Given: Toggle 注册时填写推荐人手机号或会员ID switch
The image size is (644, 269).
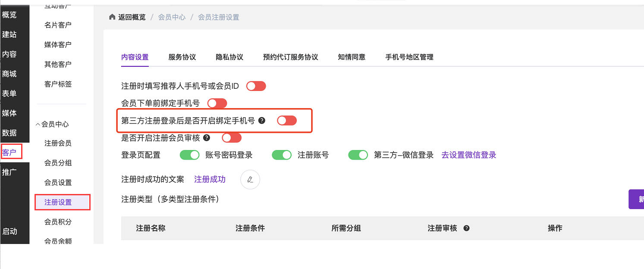Looking at the screenshot, I should (x=256, y=86).
